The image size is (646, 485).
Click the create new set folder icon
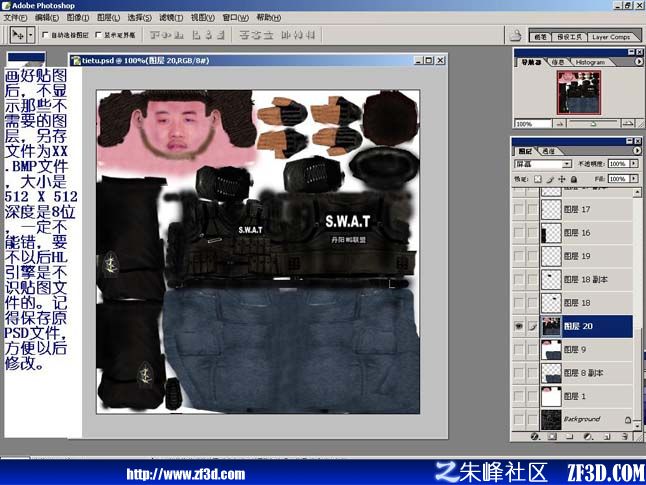[569, 436]
